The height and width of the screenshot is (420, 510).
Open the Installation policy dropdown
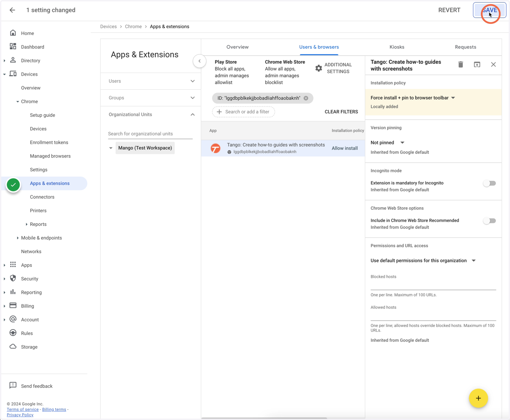pos(413,98)
